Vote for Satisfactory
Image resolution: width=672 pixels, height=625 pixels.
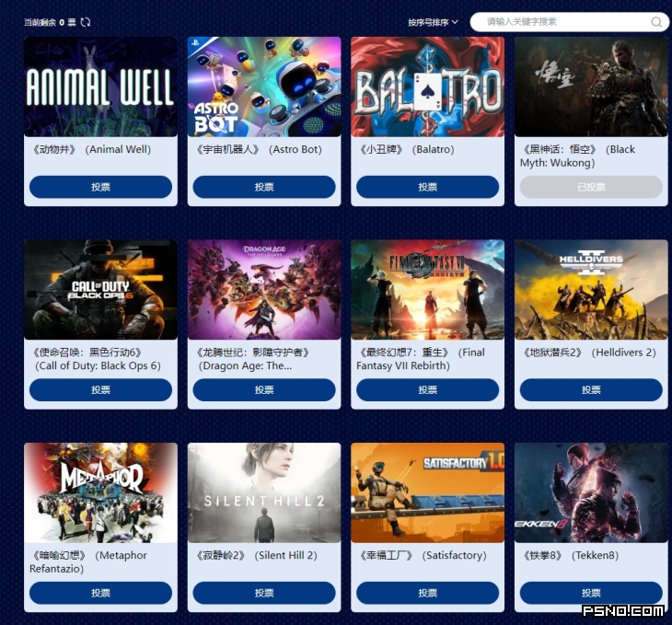428,593
